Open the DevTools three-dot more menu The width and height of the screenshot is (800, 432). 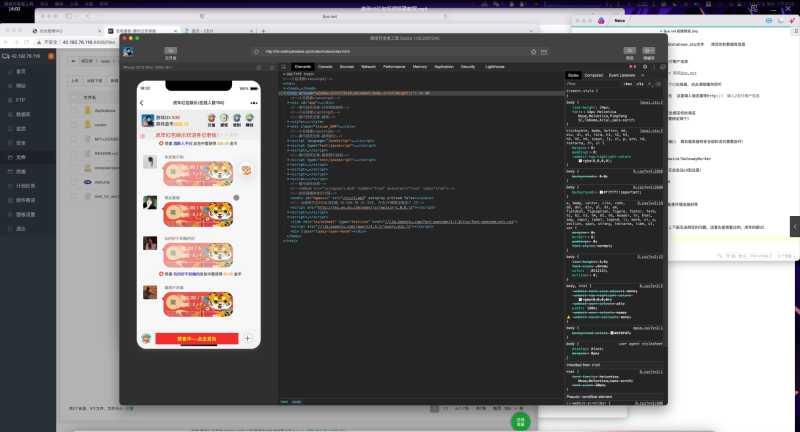pos(654,67)
